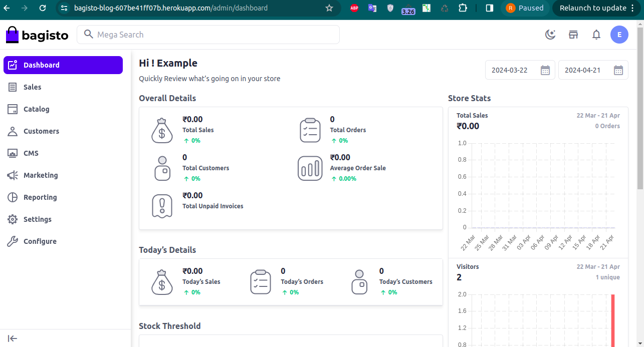This screenshot has height=347, width=644.
Task: Click the Catalog icon in sidebar
Action: [13, 109]
